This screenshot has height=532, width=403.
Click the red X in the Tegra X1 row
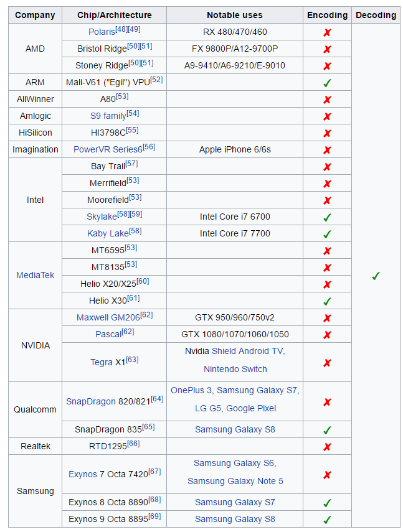coord(327,363)
